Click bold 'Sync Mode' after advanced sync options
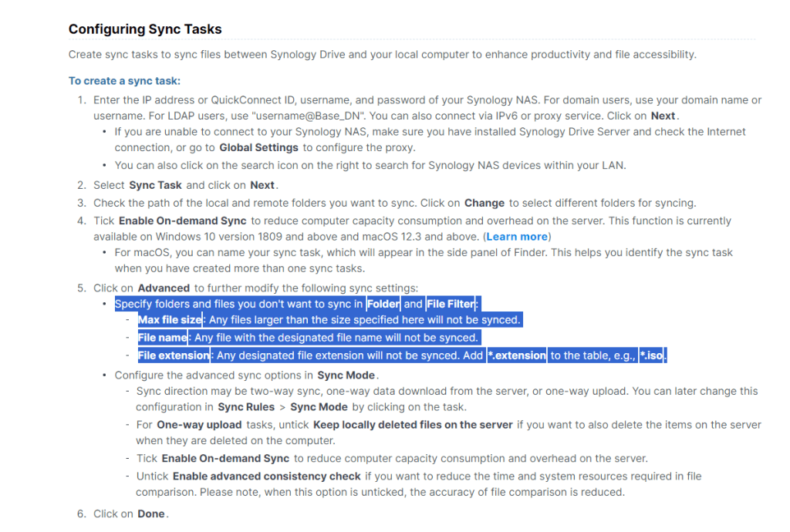 (x=346, y=375)
